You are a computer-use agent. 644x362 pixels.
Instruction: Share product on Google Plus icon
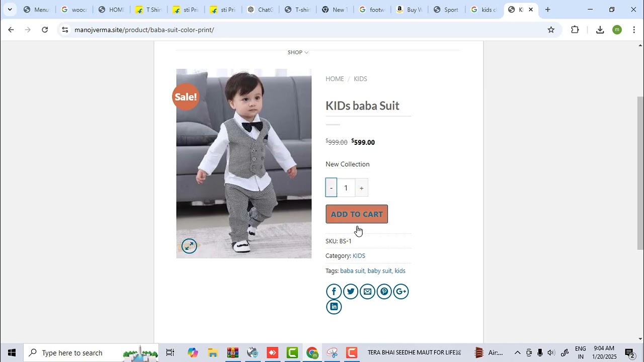point(401,292)
